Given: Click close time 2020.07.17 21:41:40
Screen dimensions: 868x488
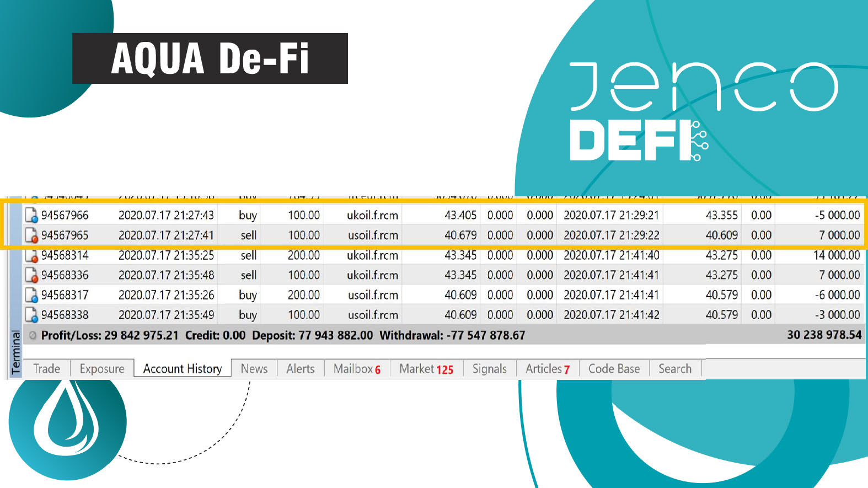Looking at the screenshot, I should 612,255.
